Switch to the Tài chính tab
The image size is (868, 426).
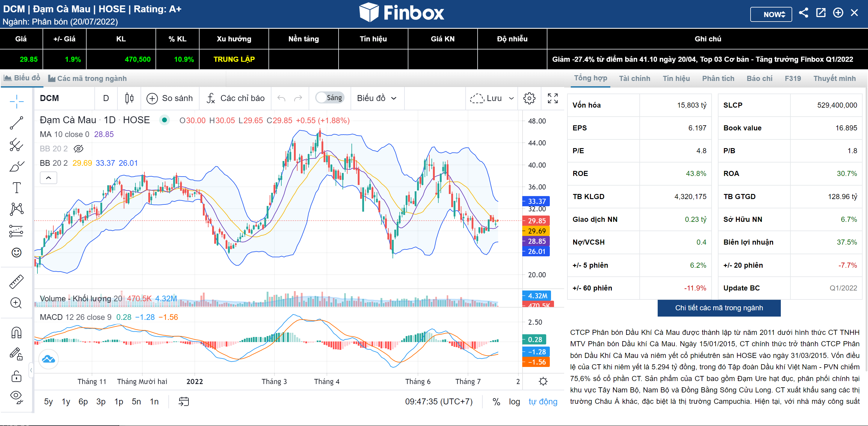[x=635, y=79]
